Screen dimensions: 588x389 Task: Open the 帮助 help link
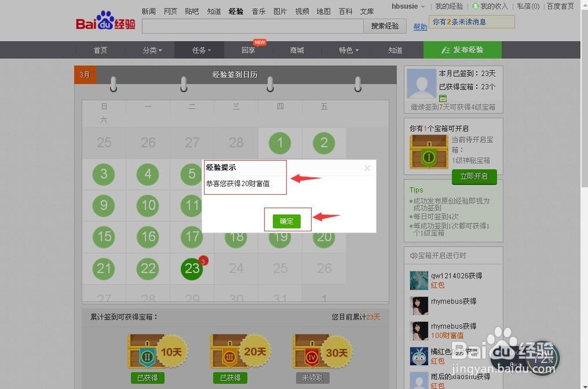coord(420,27)
